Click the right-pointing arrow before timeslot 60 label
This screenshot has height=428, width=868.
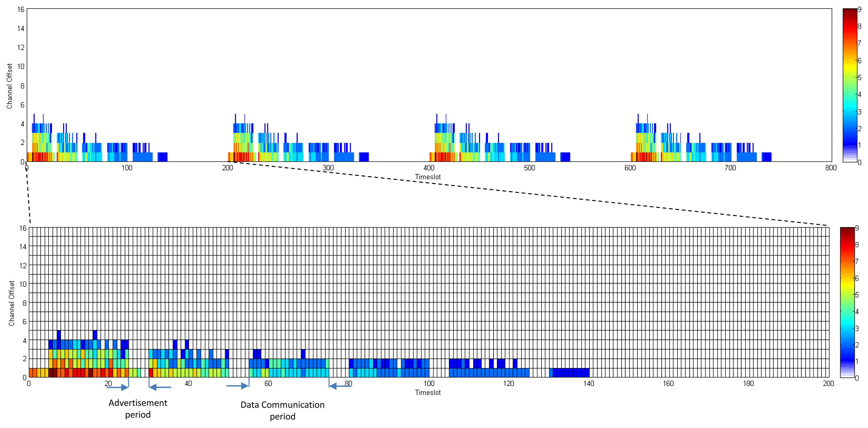237,386
